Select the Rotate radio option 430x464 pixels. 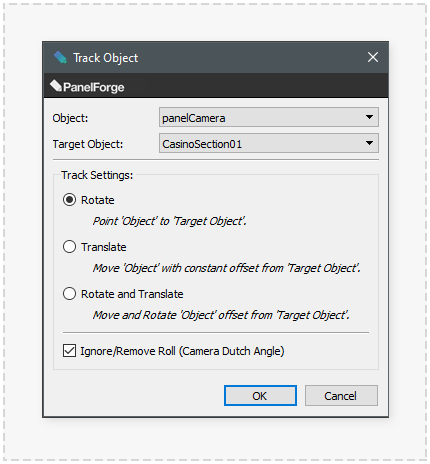69,200
